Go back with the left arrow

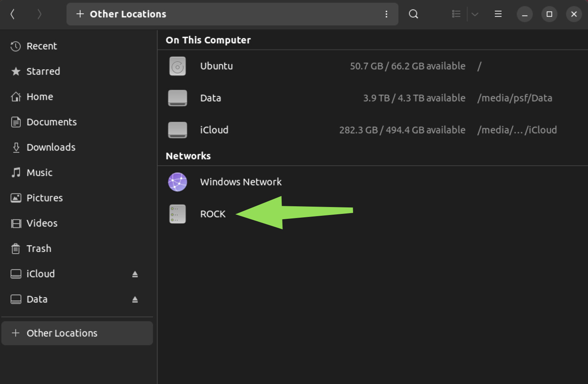pos(13,14)
